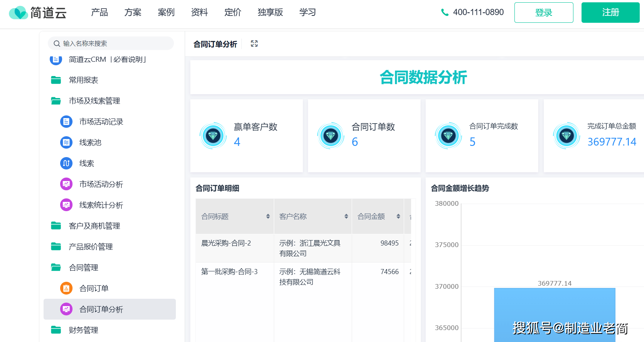Open the 合同订单 form
Image resolution: width=644 pixels, height=342 pixels.
point(94,288)
